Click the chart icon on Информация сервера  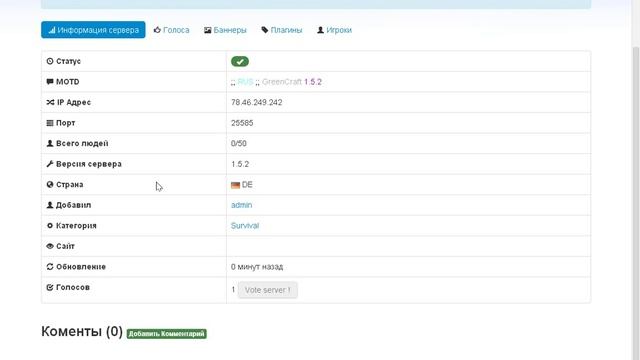51,30
